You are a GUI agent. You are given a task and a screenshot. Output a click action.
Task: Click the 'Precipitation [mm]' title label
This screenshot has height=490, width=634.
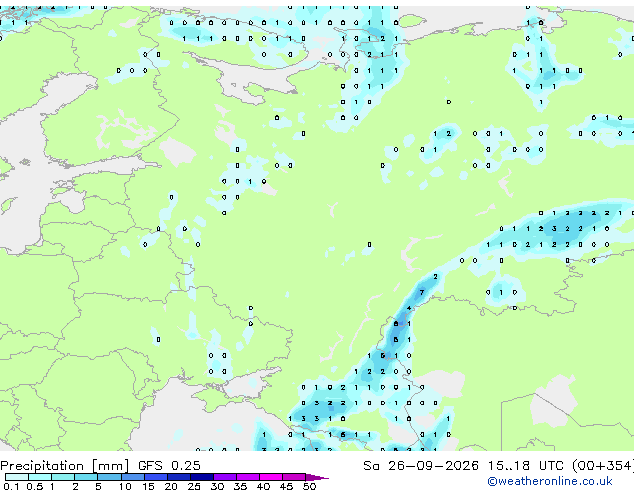(65, 466)
